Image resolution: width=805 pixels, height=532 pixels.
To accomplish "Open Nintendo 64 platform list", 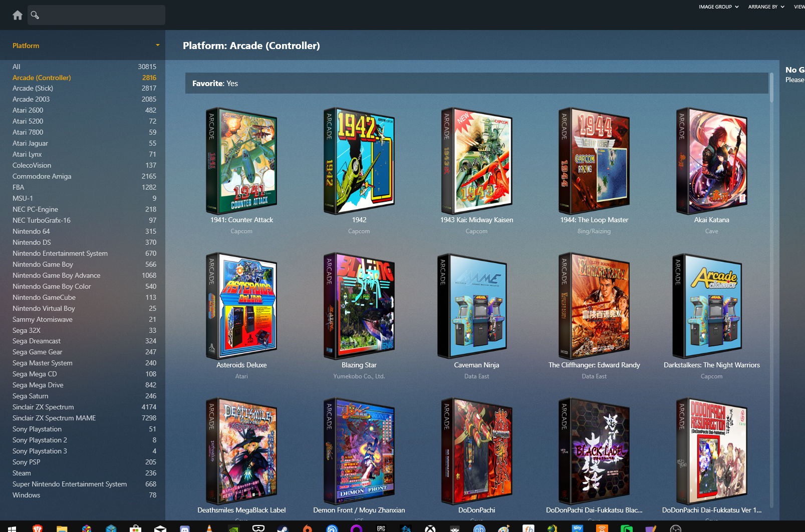I will click(84, 231).
